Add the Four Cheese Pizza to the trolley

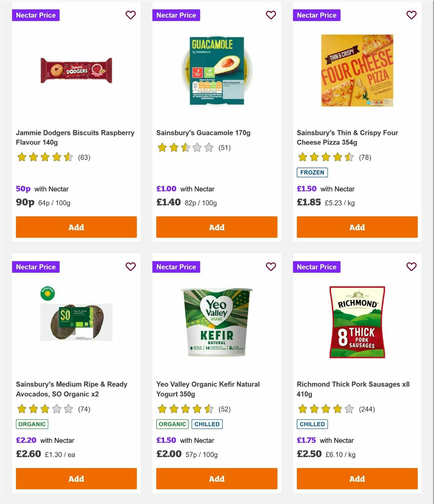click(357, 227)
